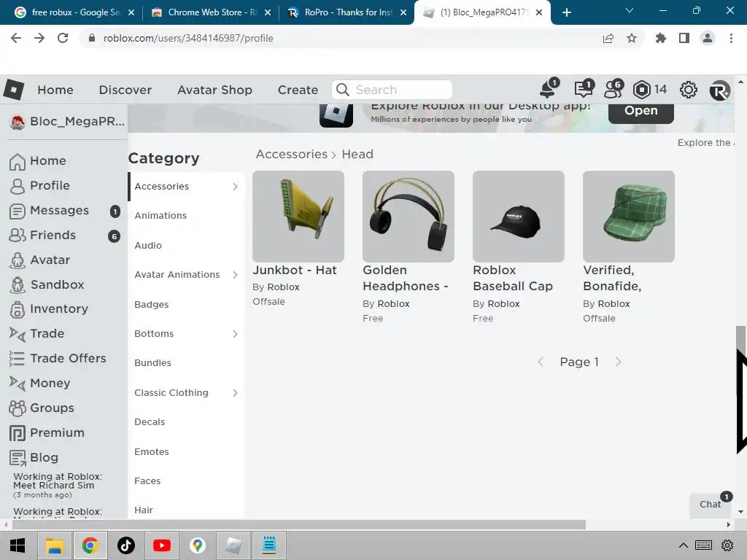The height and width of the screenshot is (560, 747).
Task: Select the Badges category
Action: pyautogui.click(x=152, y=305)
